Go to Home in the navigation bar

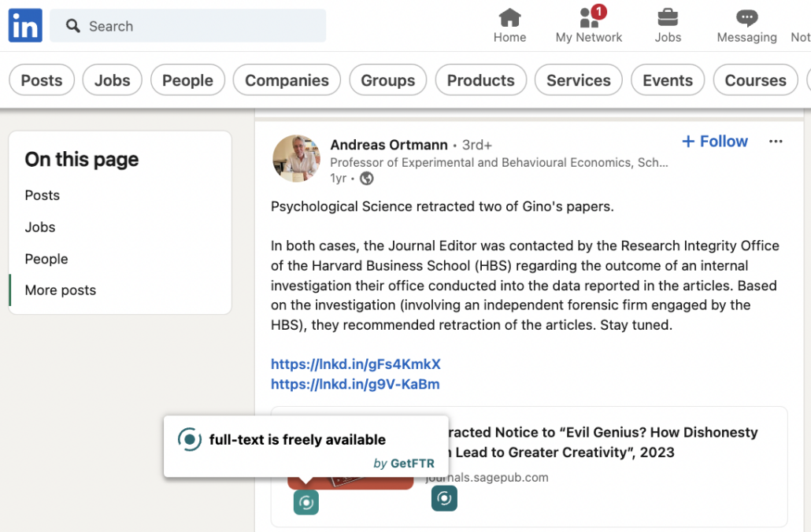[x=509, y=26]
